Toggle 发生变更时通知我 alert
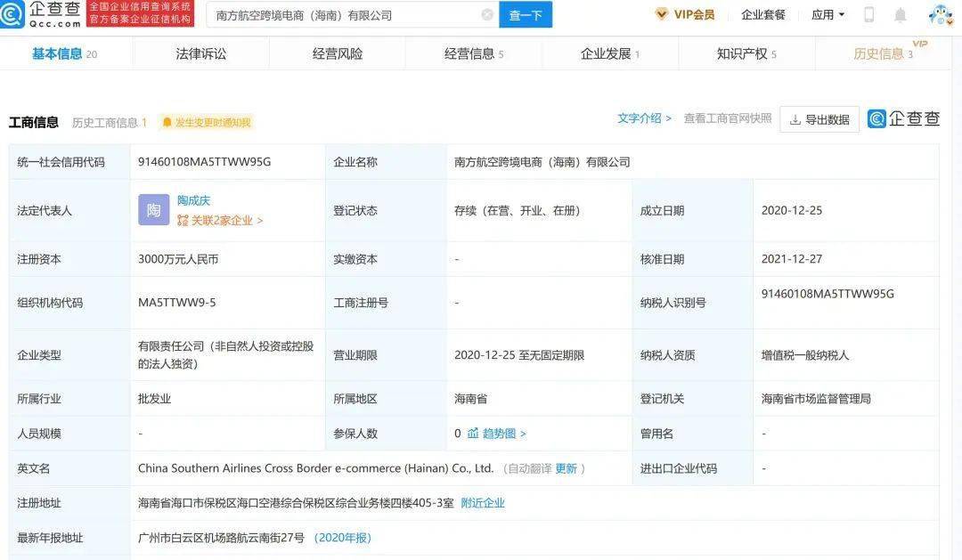 (206, 123)
